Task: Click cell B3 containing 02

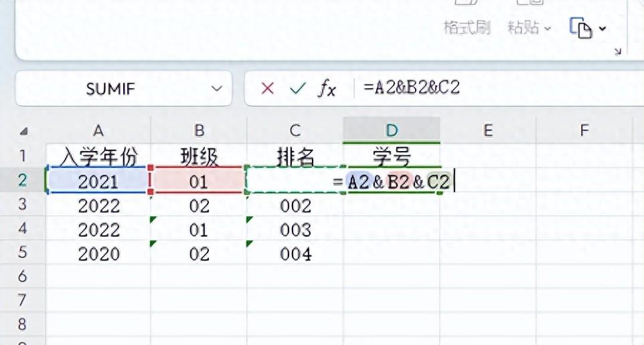Action: 199,205
